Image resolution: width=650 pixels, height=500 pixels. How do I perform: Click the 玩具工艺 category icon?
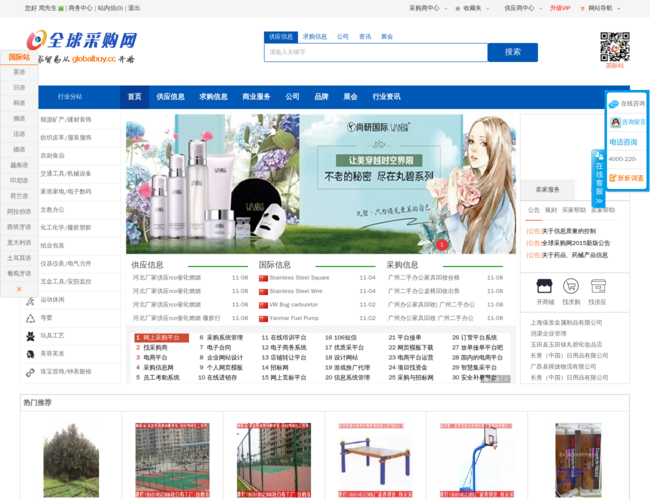click(30, 336)
